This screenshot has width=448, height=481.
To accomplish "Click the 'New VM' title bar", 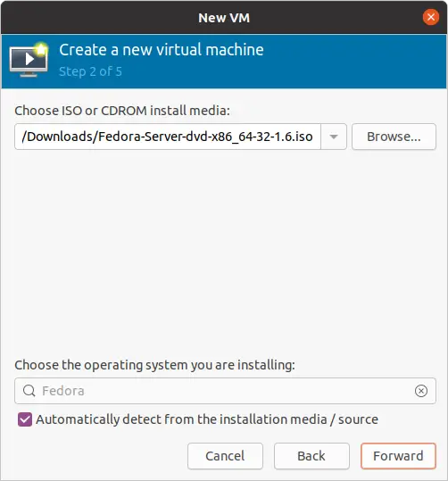I will coord(224,18).
